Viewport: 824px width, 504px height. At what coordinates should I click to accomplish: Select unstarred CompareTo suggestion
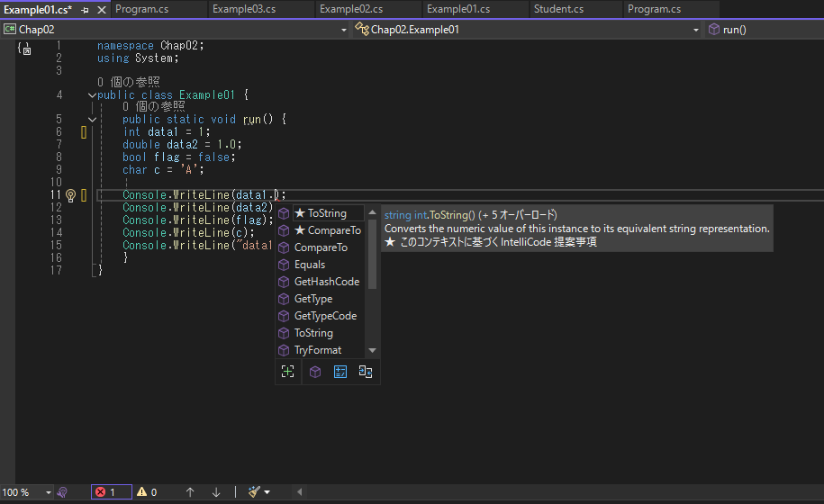pyautogui.click(x=320, y=247)
